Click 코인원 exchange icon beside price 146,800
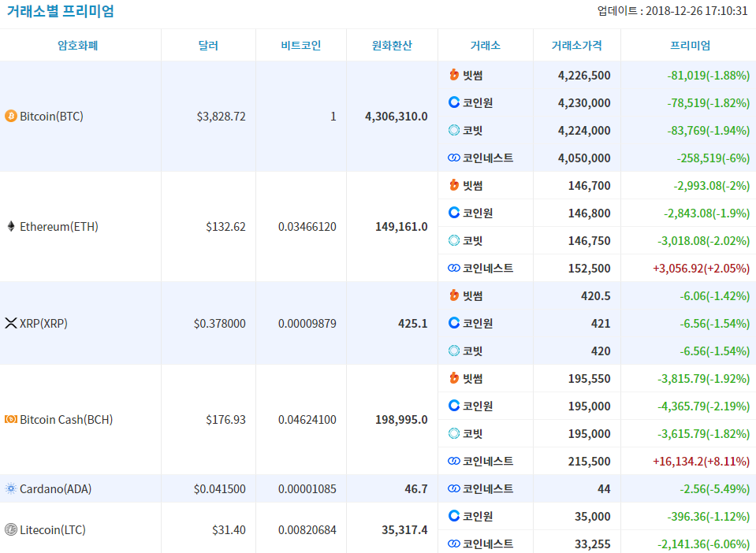 (454, 213)
